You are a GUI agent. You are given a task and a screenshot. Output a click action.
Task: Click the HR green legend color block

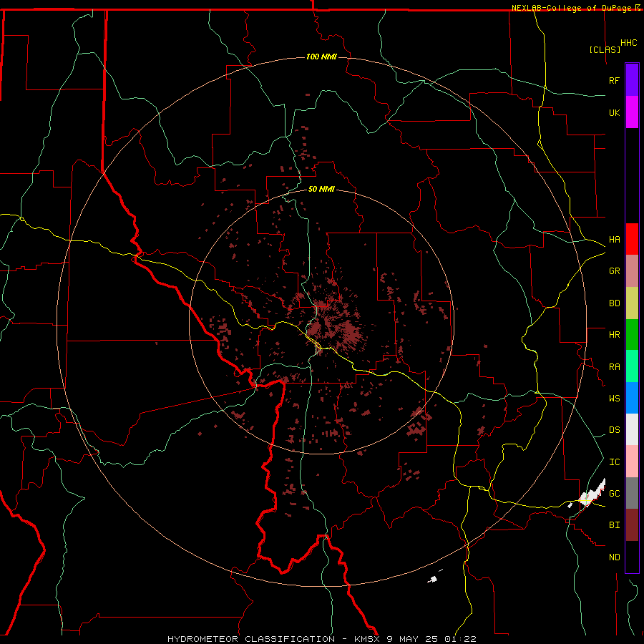[632, 335]
